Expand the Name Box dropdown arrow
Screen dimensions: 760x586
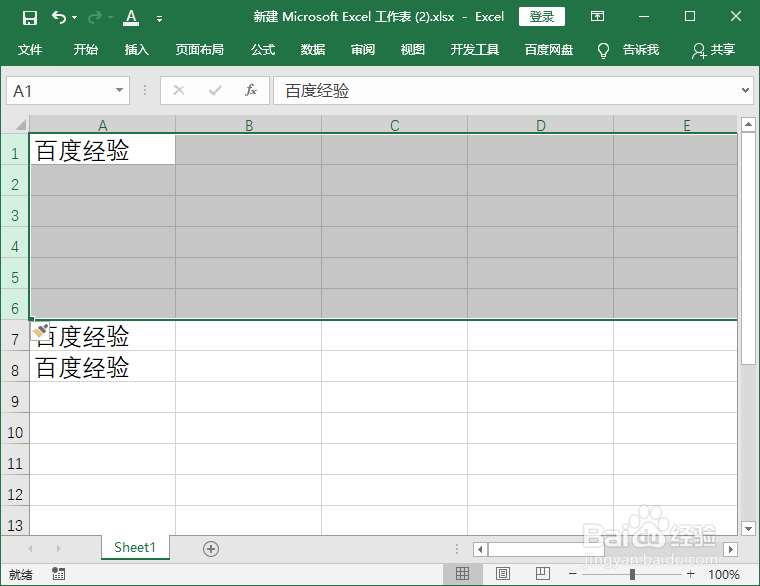pyautogui.click(x=119, y=90)
